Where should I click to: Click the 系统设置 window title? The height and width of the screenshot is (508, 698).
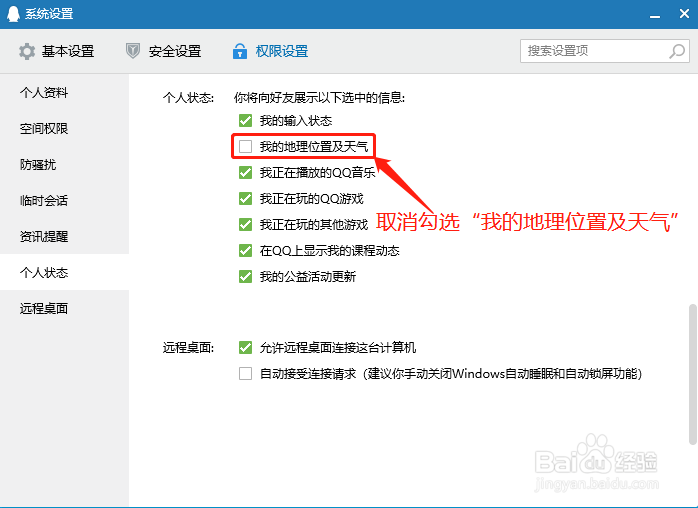(49, 14)
